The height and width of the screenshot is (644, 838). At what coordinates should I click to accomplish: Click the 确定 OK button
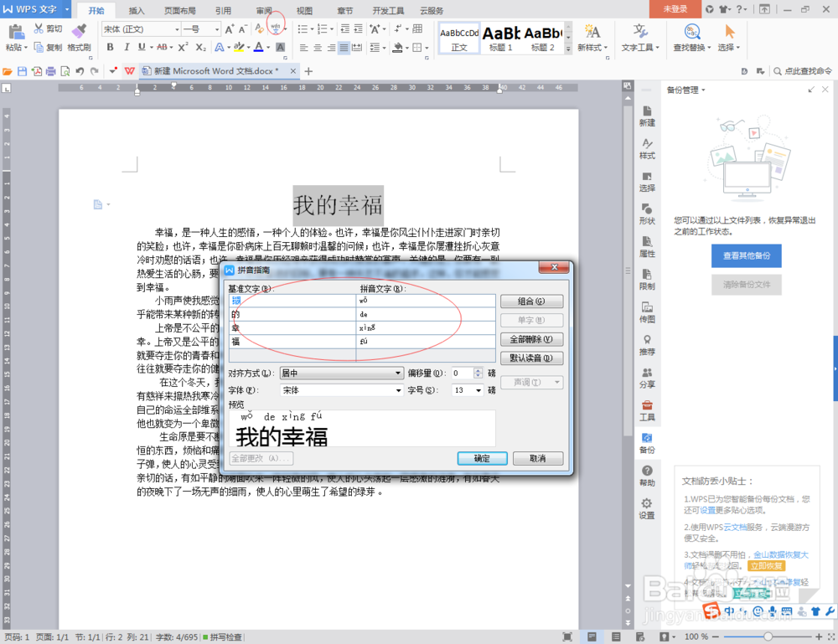(x=482, y=458)
